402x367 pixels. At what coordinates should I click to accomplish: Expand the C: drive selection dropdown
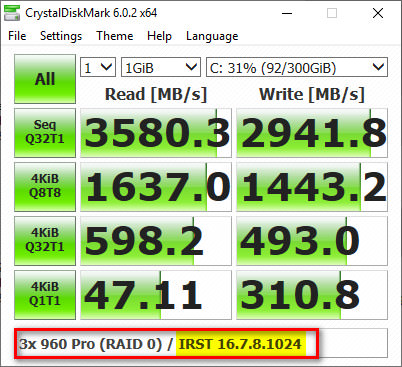(297, 67)
